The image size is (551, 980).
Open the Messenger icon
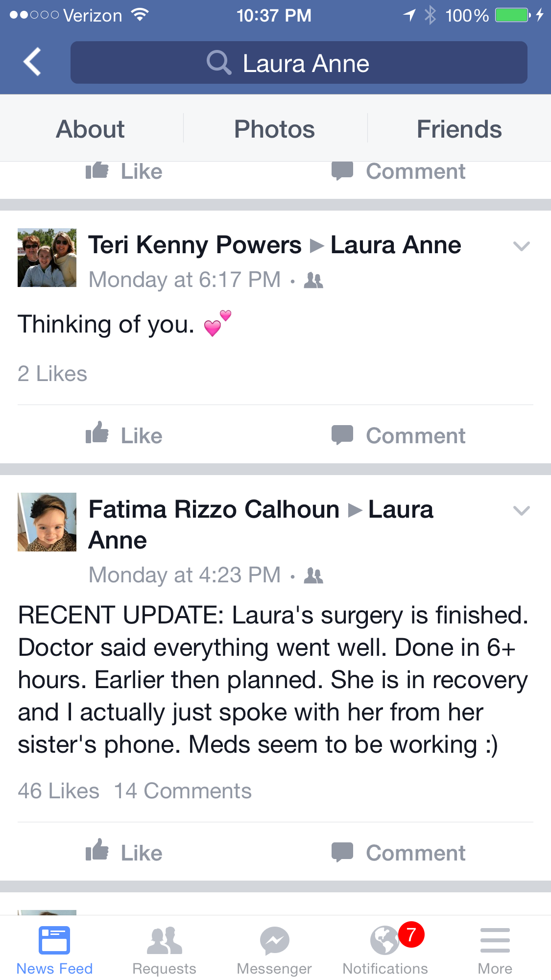click(274, 940)
